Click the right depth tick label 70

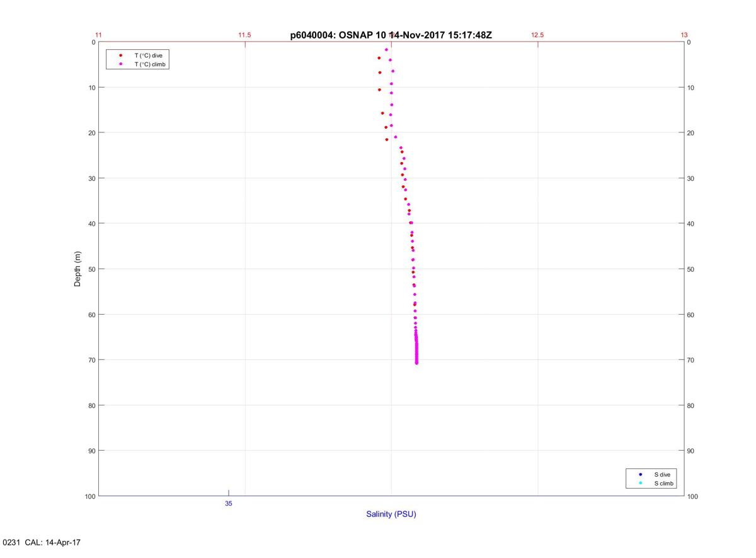tap(691, 360)
